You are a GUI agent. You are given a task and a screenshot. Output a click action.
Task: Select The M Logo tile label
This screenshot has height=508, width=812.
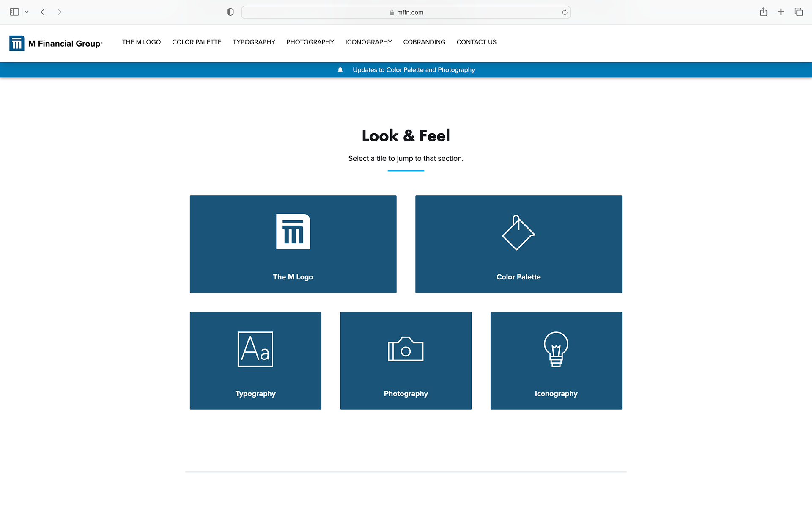pyautogui.click(x=293, y=277)
